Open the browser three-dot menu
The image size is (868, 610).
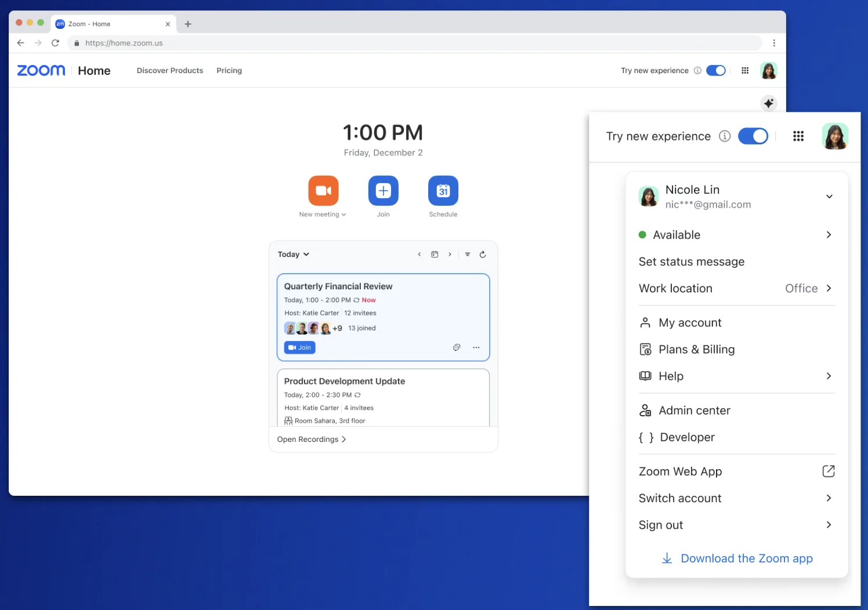774,43
